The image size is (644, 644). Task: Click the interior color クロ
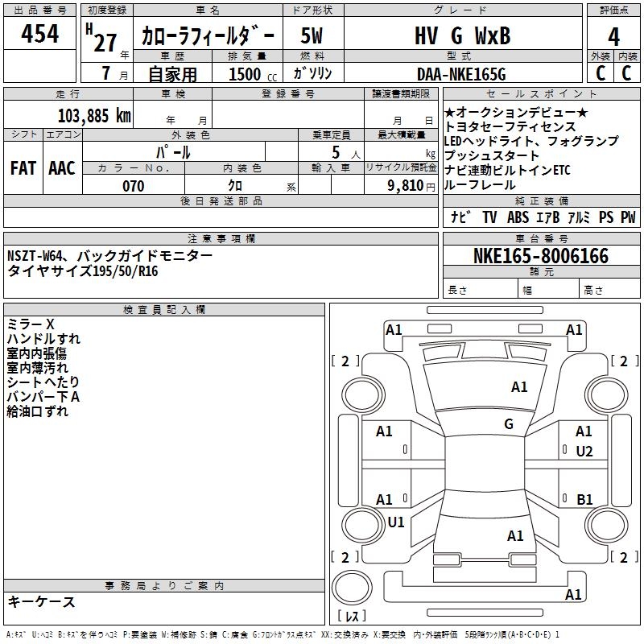(235, 186)
